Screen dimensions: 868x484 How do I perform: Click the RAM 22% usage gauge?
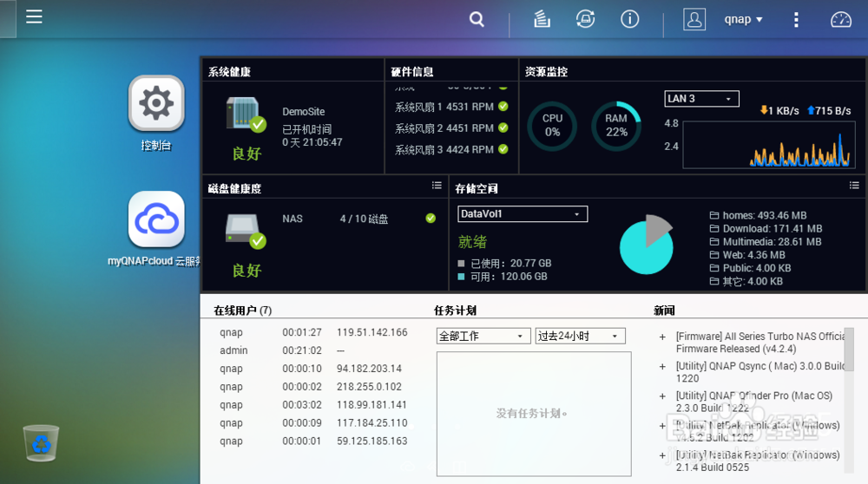coord(616,126)
